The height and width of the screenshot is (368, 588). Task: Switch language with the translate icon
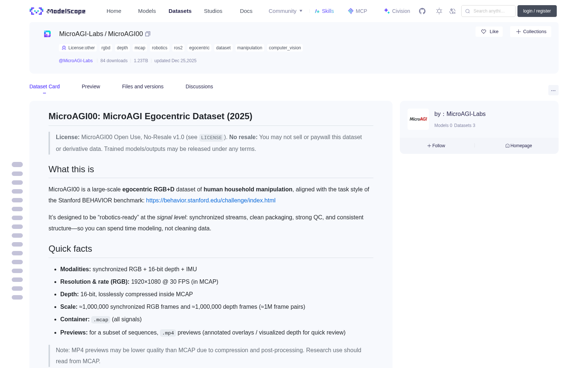tap(452, 11)
